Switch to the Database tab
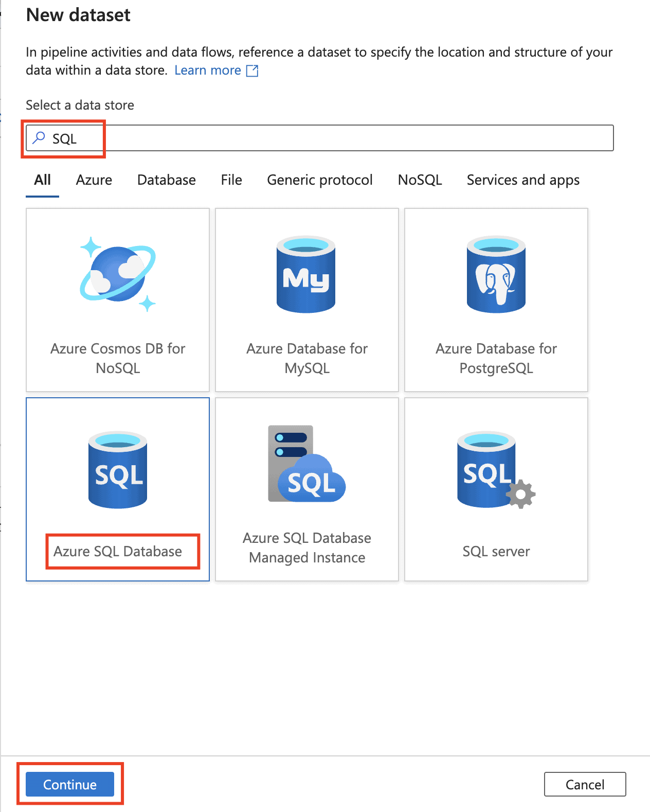 166,180
